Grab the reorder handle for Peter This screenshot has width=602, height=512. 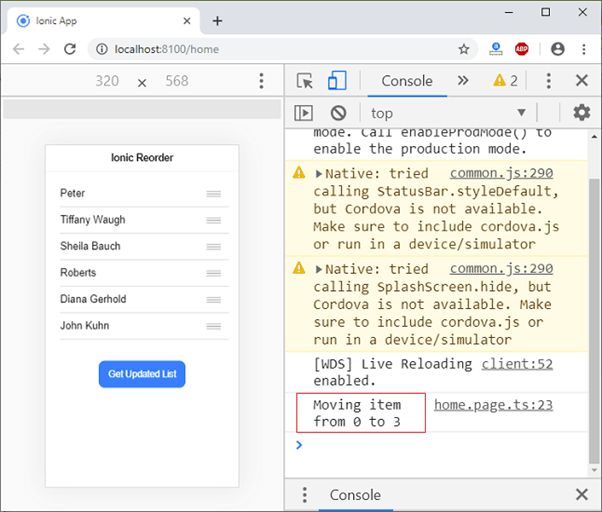(213, 194)
